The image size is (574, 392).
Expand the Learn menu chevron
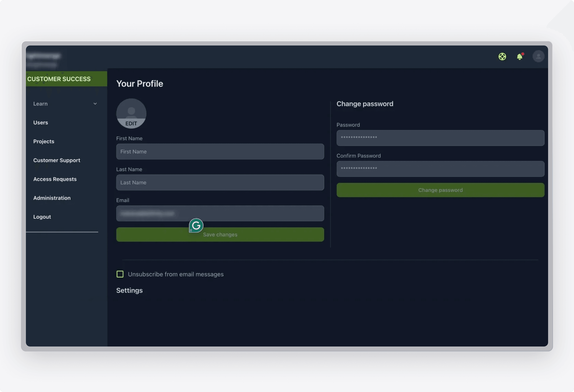coord(95,104)
